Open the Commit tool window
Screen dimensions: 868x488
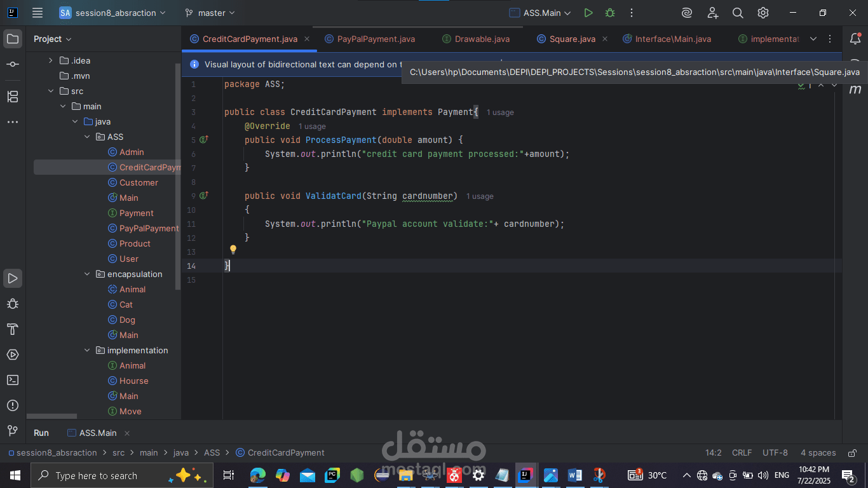(13, 65)
